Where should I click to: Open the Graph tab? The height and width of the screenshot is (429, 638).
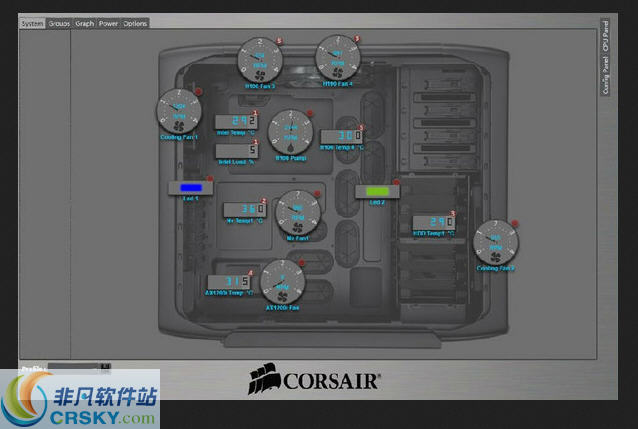(x=85, y=24)
